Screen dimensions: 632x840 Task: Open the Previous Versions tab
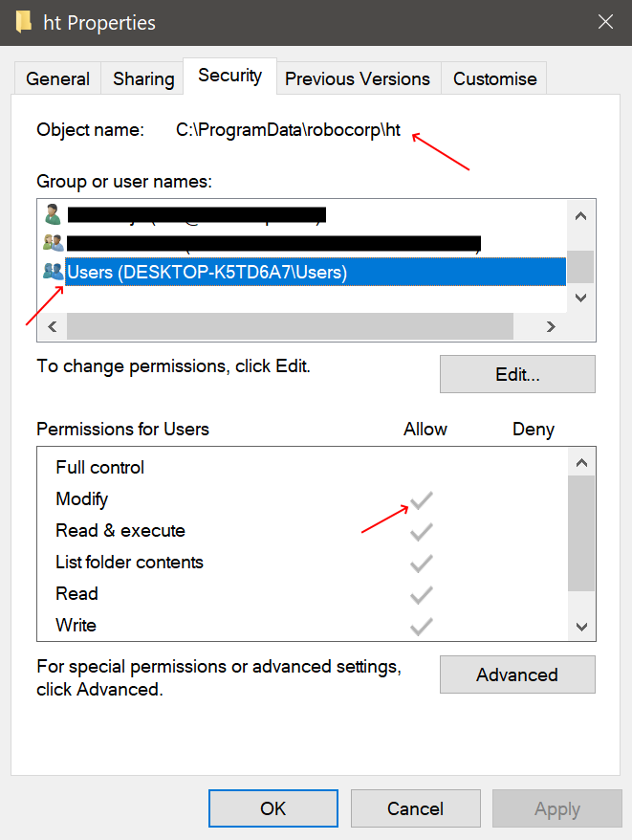[358, 78]
